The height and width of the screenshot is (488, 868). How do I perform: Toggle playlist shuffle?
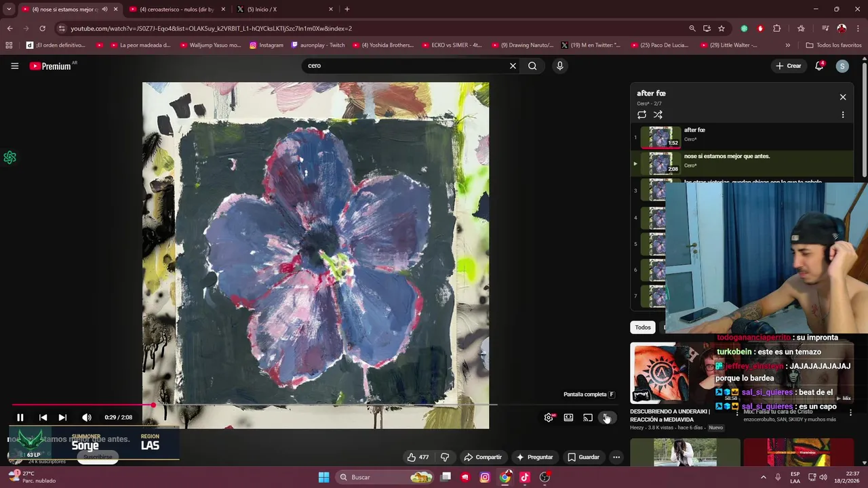click(658, 115)
